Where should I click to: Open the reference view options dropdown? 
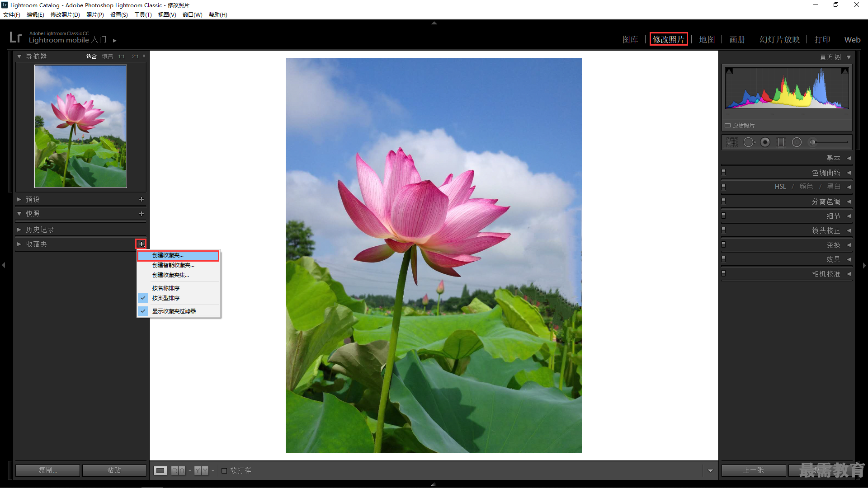[190, 471]
